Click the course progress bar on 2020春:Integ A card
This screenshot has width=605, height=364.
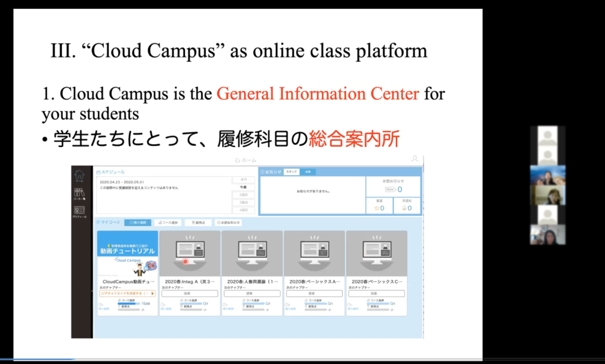click(191, 304)
